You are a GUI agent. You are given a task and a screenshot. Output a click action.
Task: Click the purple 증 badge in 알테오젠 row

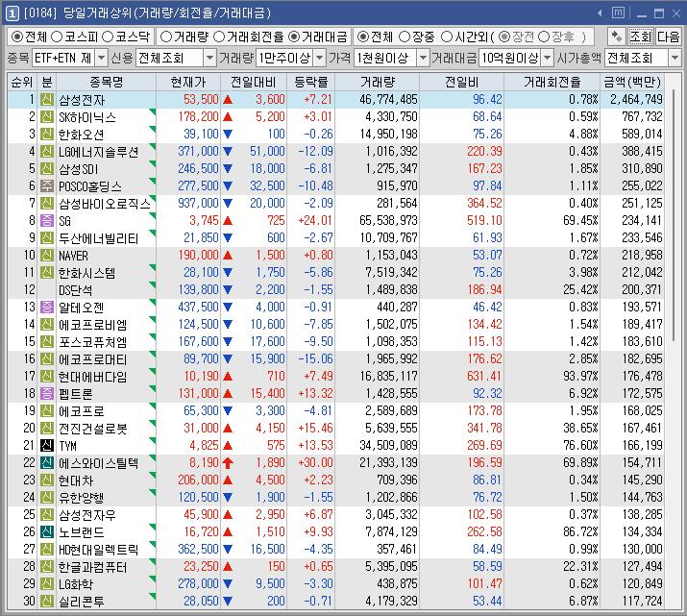(x=47, y=307)
